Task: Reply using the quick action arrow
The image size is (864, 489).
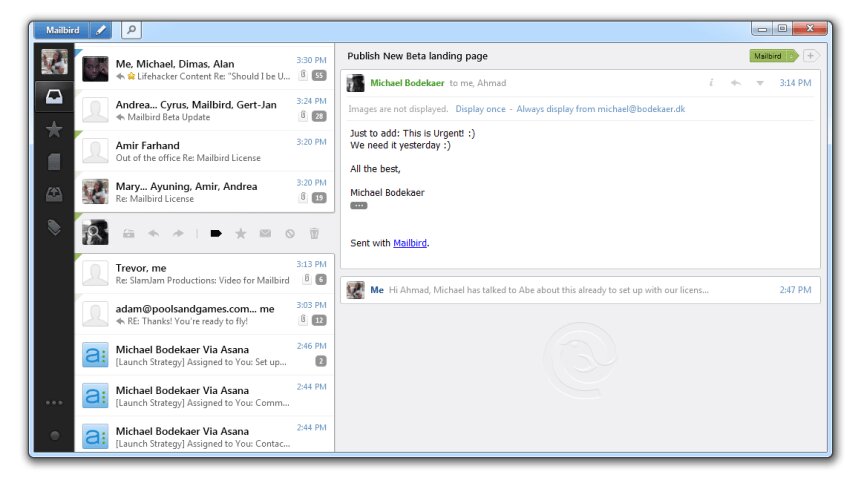Action: [x=154, y=234]
